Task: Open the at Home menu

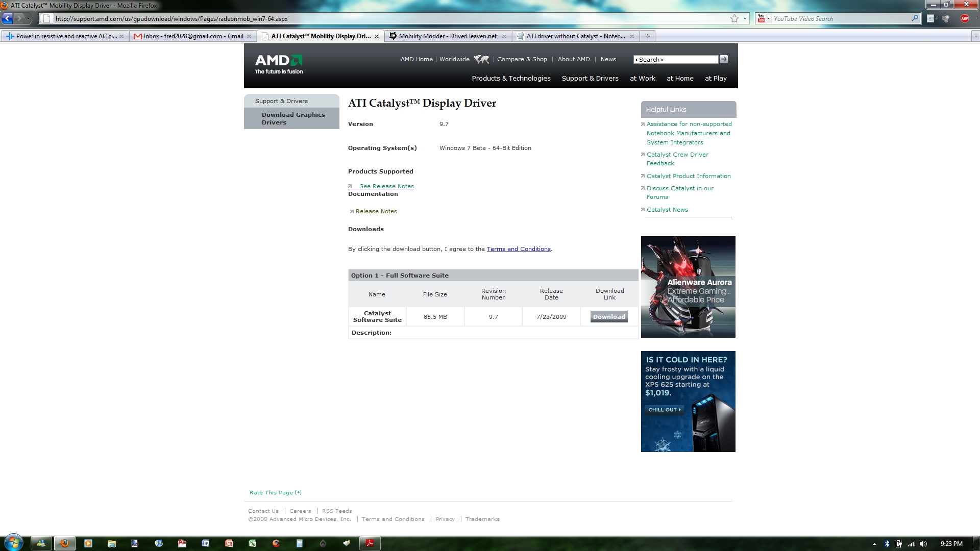Action: click(680, 78)
